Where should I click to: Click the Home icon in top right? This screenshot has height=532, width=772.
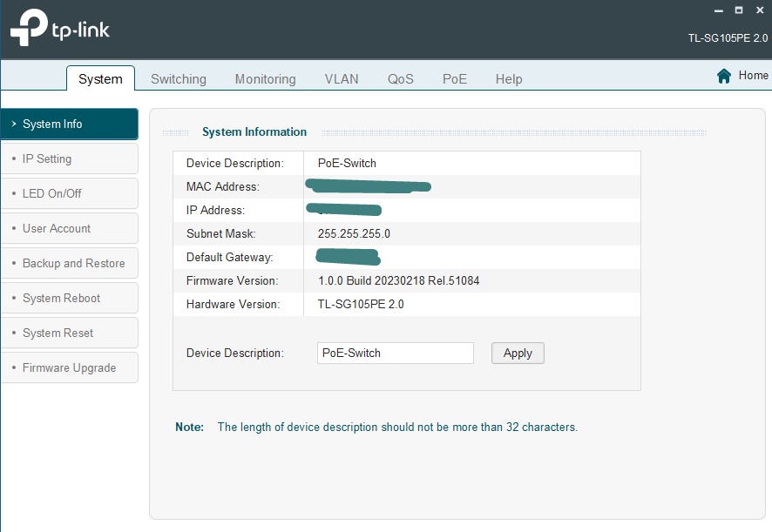[723, 76]
